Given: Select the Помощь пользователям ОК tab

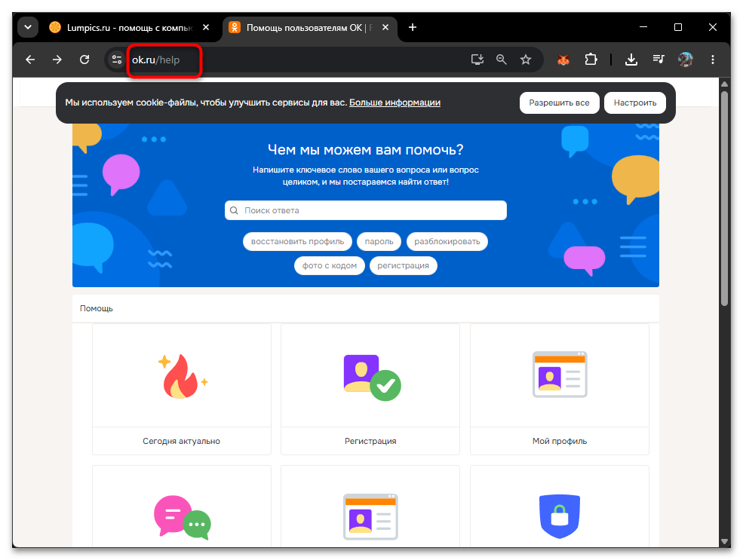Looking at the screenshot, I should tap(309, 27).
